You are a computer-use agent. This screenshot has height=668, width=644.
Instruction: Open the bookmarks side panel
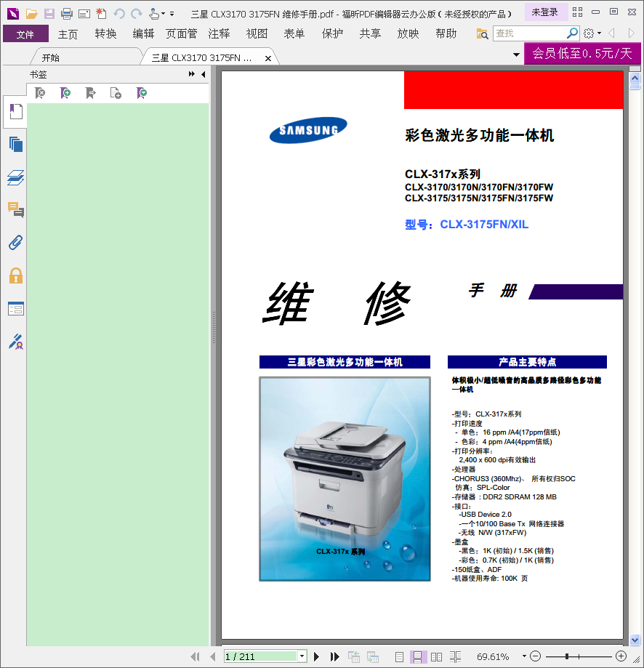(16, 112)
